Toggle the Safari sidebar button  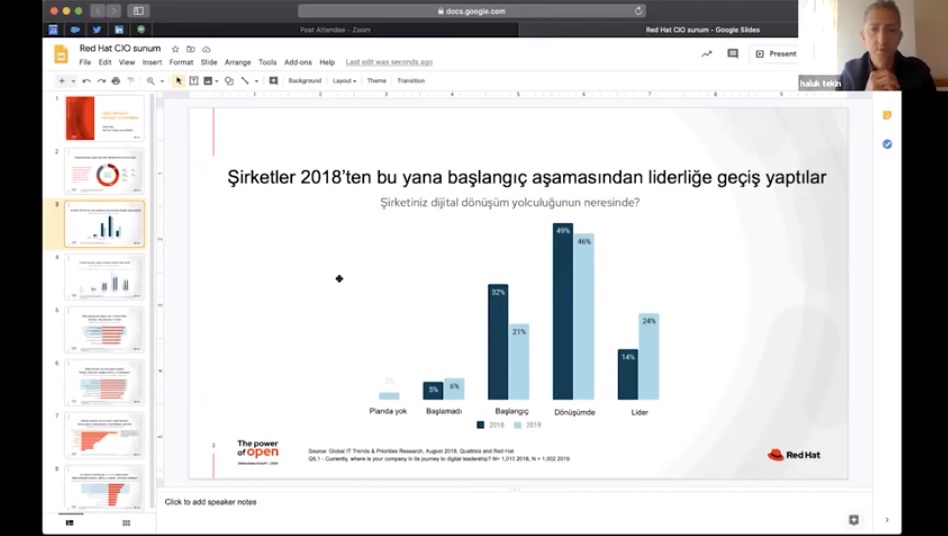click(x=138, y=11)
